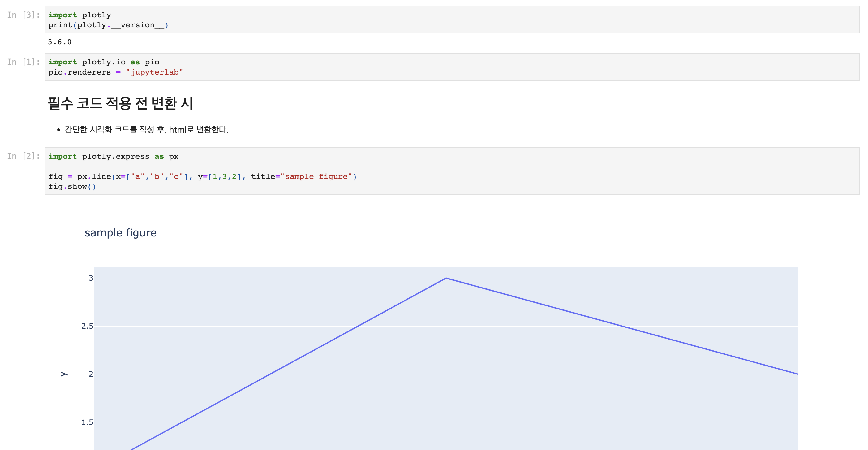Click the 'In [1]:' cell prompt
Screen dimensions: 868x450
[24, 62]
